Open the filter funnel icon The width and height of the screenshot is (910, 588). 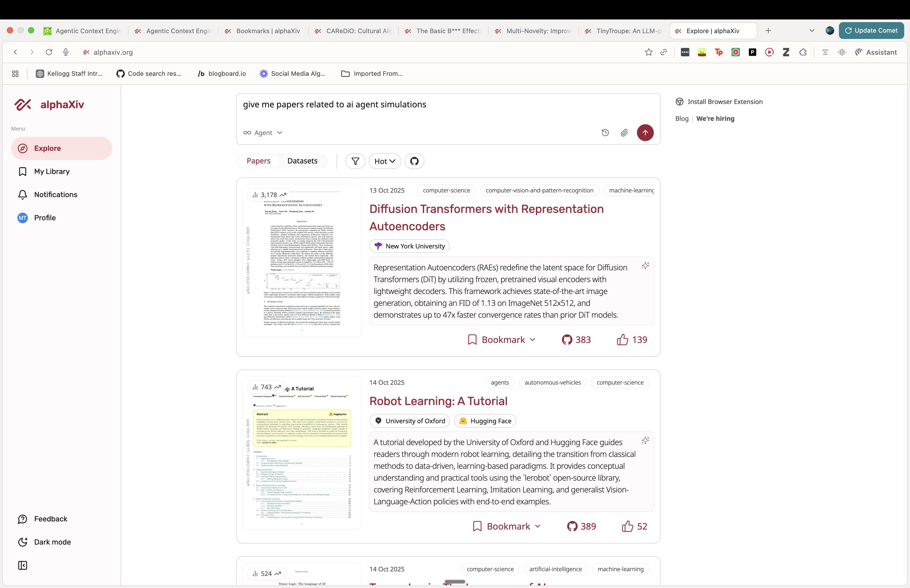355,161
